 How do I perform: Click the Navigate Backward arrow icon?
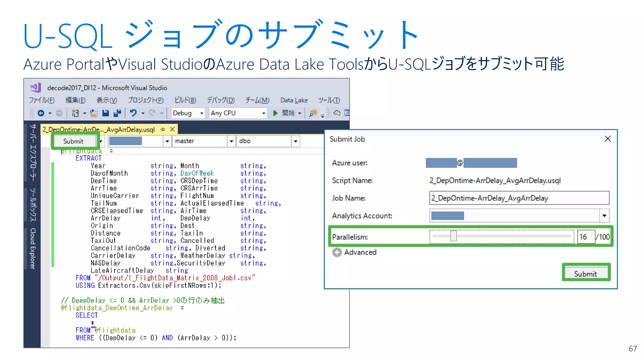point(41,113)
